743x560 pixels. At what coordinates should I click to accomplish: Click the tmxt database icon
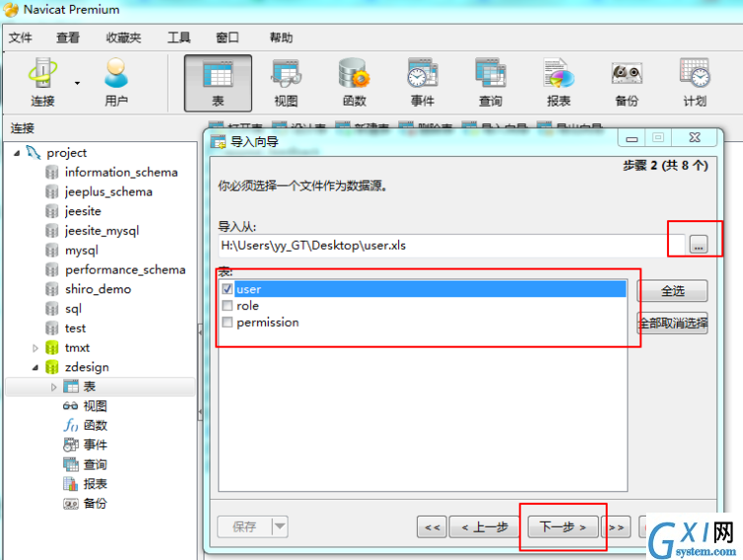[51, 348]
